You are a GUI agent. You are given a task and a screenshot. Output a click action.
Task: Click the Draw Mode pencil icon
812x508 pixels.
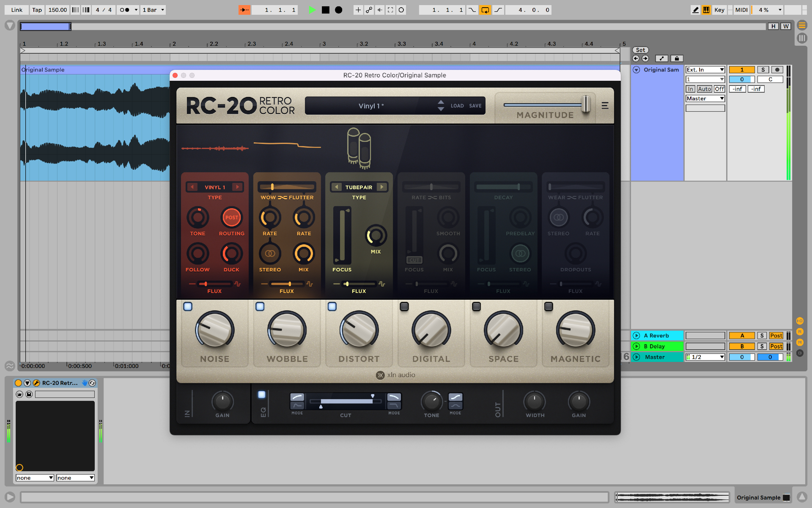point(695,10)
